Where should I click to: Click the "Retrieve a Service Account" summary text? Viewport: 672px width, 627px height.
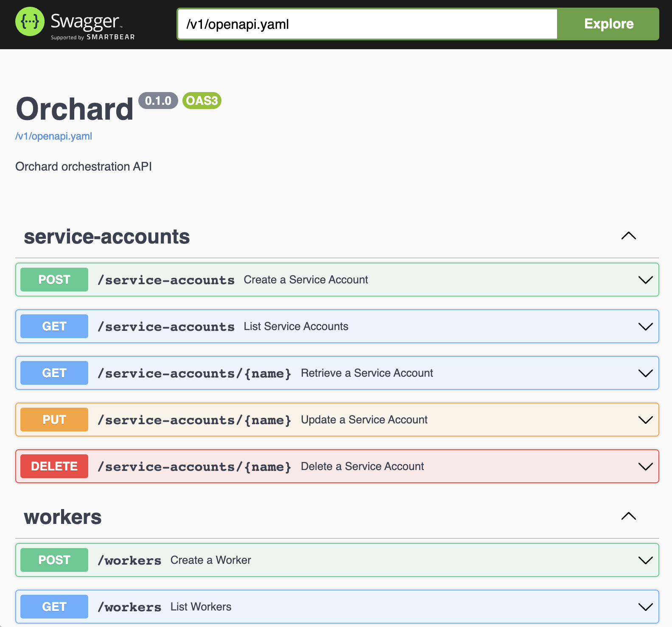pyautogui.click(x=367, y=373)
